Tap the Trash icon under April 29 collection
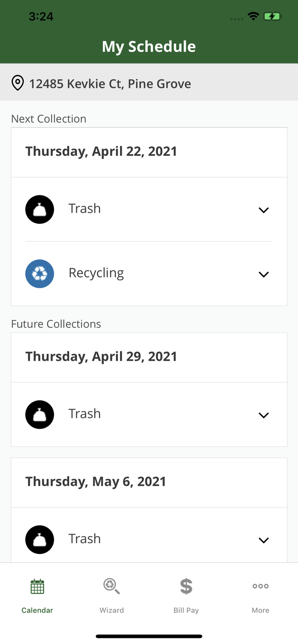The height and width of the screenshot is (644, 298). 40,414
